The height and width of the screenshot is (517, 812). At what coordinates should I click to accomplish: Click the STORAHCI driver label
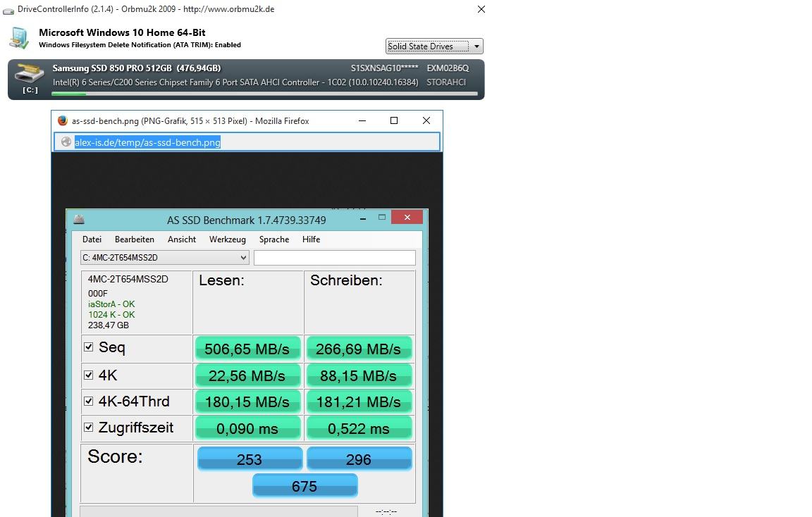pyautogui.click(x=446, y=82)
